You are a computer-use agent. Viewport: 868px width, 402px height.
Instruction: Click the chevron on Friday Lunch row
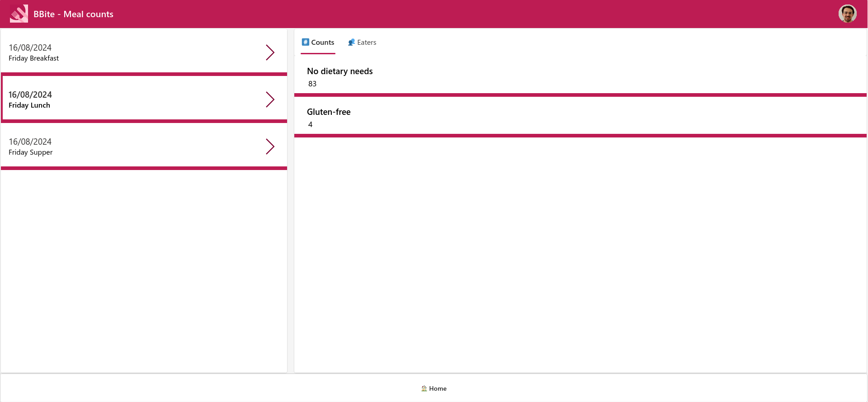pyautogui.click(x=270, y=99)
